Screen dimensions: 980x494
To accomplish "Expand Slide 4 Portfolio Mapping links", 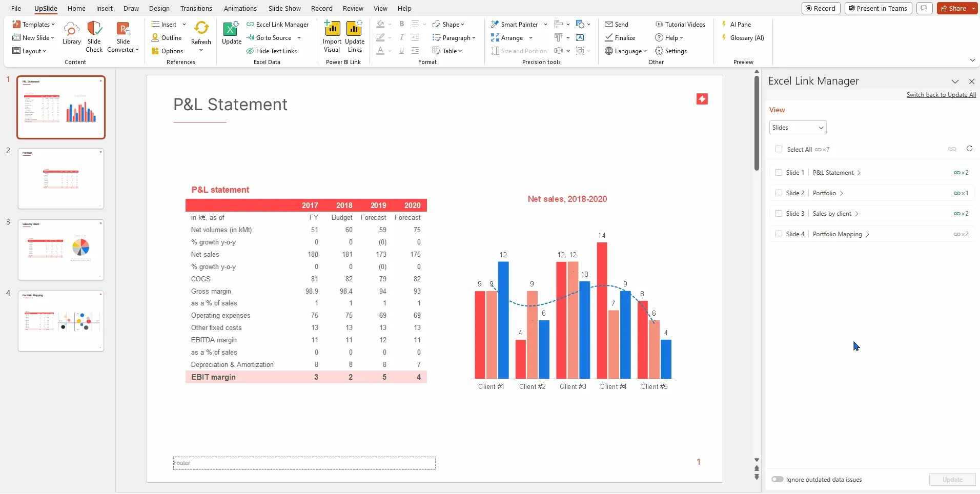I will (867, 234).
